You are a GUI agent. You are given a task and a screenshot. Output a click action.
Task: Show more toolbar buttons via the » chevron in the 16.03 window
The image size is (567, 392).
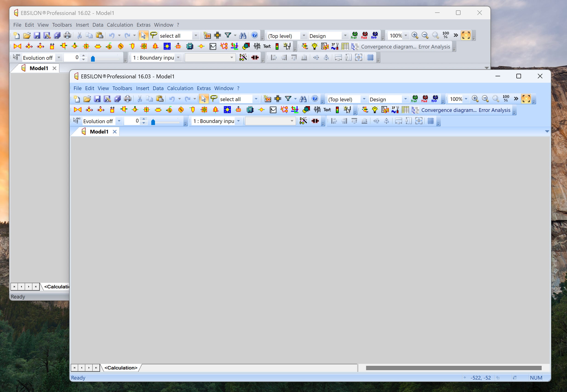click(x=516, y=99)
